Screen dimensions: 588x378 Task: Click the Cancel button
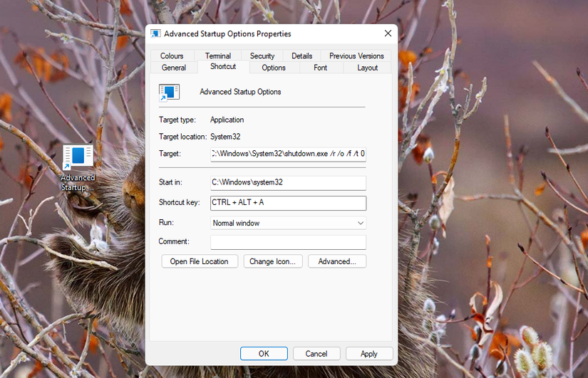point(316,354)
